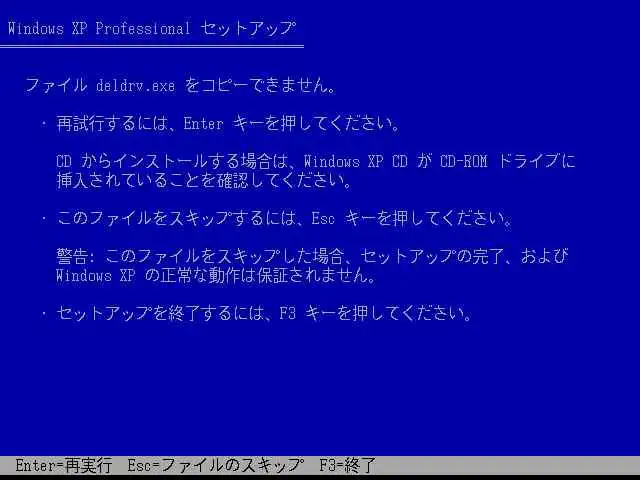The width and height of the screenshot is (640, 480).
Task: Click bullet beside セットアップを終了する line
Action: click(44, 313)
